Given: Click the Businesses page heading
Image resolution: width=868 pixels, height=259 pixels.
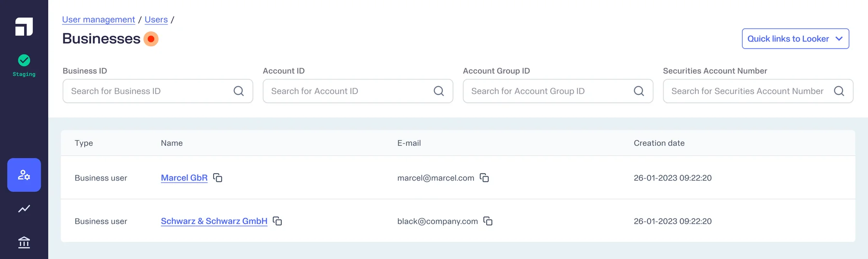Looking at the screenshot, I should (101, 39).
